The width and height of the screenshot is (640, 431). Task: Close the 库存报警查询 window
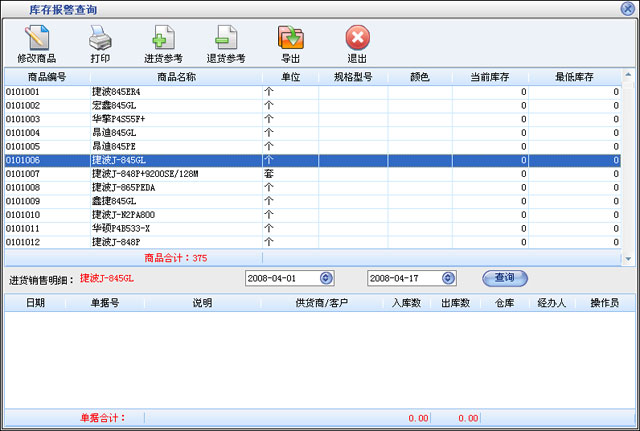[x=627, y=8]
